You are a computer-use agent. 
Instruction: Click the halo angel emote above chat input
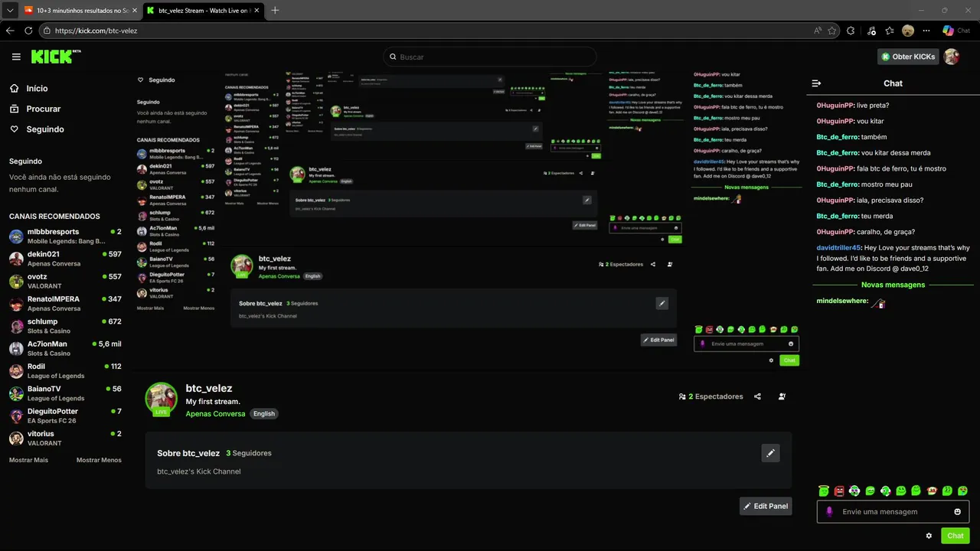(824, 491)
